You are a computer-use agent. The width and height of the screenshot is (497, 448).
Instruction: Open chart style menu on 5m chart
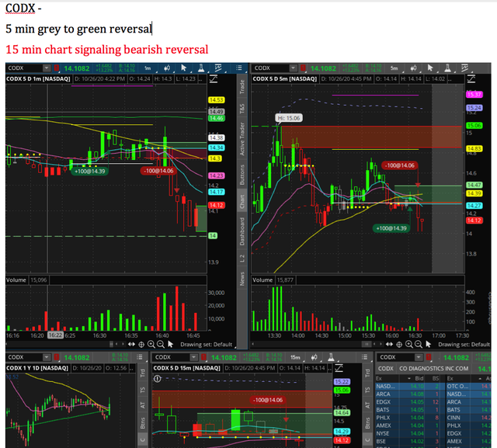pyautogui.click(x=413, y=68)
